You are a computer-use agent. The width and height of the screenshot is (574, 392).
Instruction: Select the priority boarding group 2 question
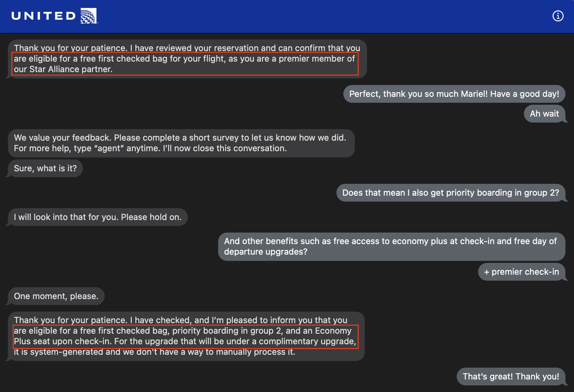(x=450, y=193)
